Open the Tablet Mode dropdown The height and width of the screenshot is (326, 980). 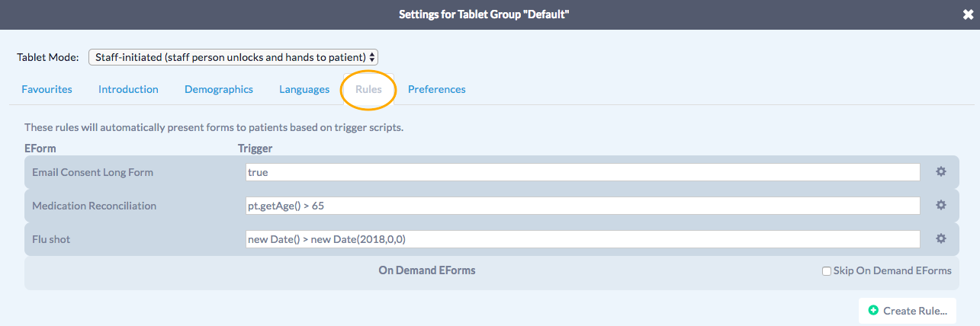click(233, 57)
